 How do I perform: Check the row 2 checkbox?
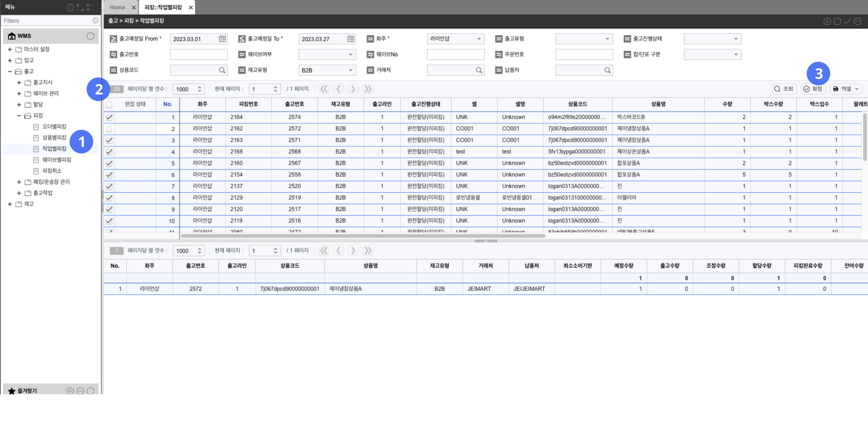point(109,129)
